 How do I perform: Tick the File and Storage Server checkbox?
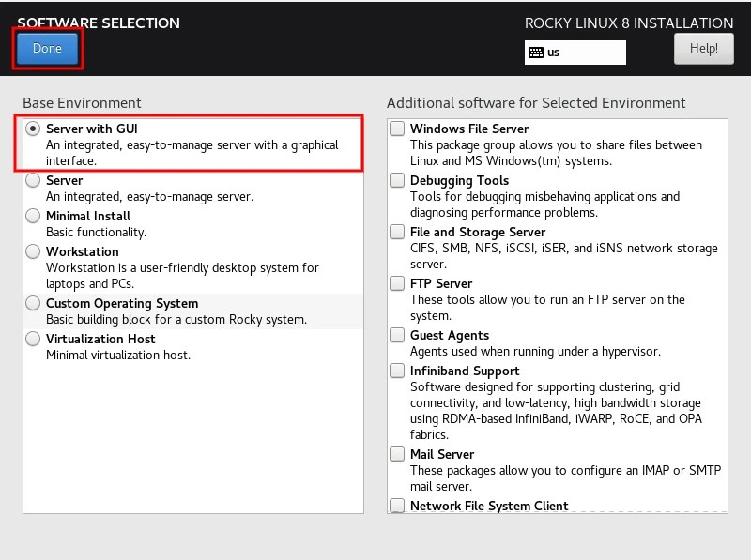click(x=397, y=232)
